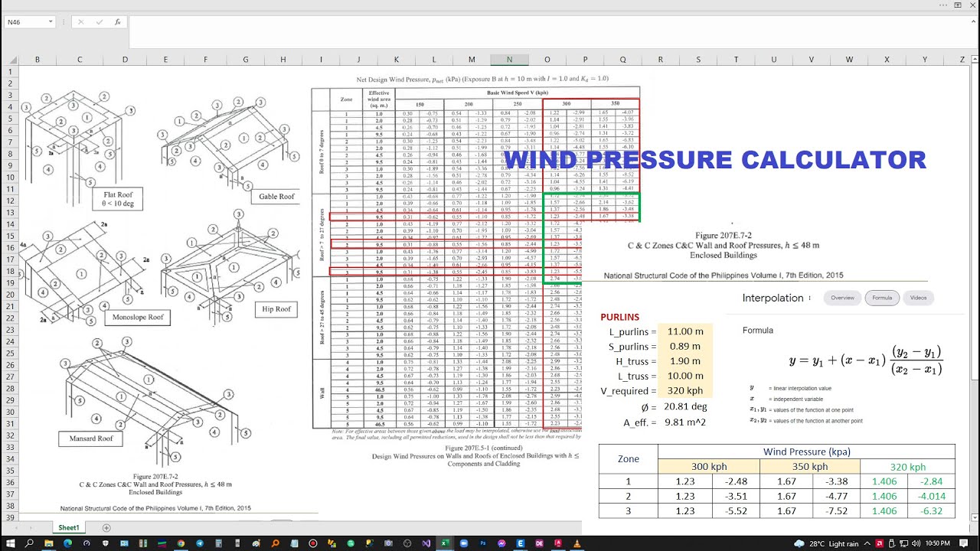Open the Name Box dropdown arrow

51,22
